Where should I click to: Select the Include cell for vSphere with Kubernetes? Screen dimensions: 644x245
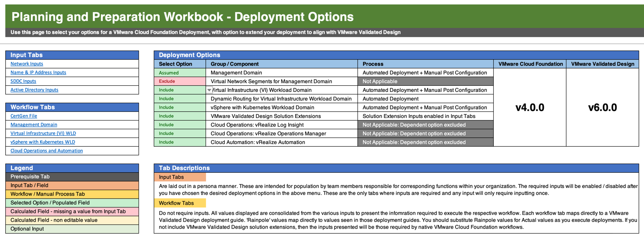coord(179,107)
